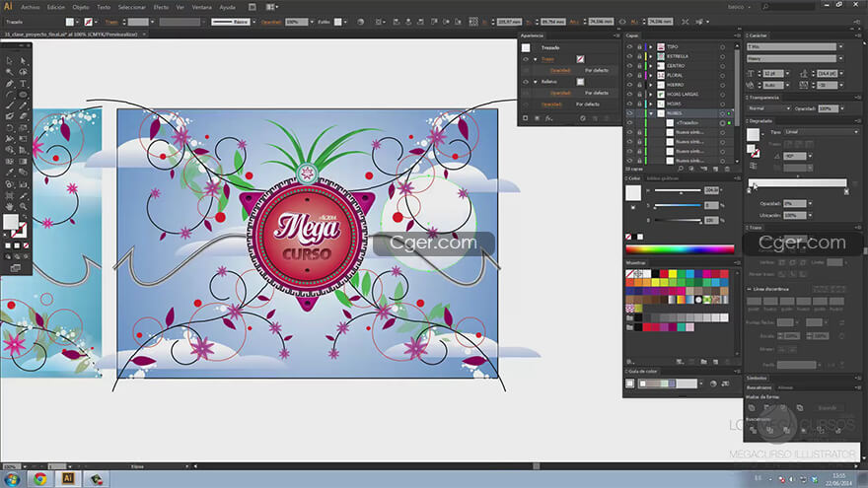Open the Ventana menu
The width and height of the screenshot is (868, 488).
pyautogui.click(x=202, y=7)
